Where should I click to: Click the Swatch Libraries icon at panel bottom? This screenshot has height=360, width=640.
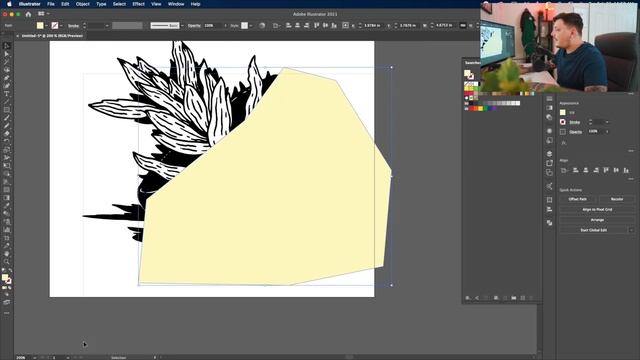(x=468, y=298)
